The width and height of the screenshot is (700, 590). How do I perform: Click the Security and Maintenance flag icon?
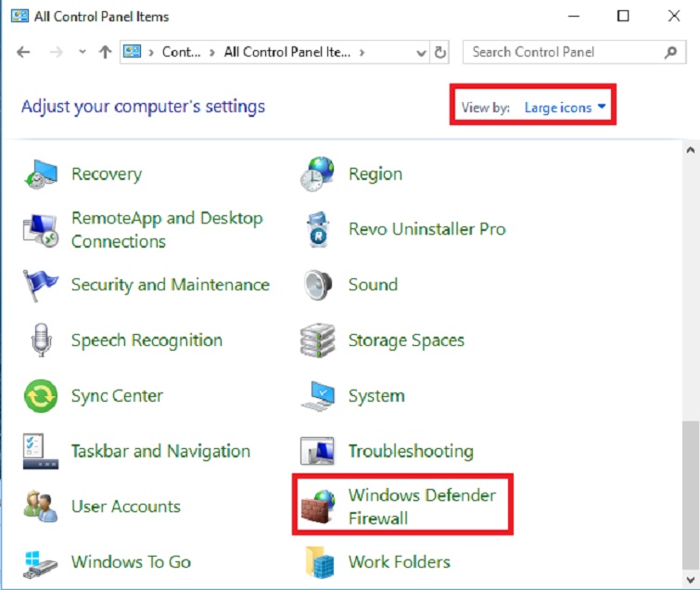pyautogui.click(x=40, y=285)
